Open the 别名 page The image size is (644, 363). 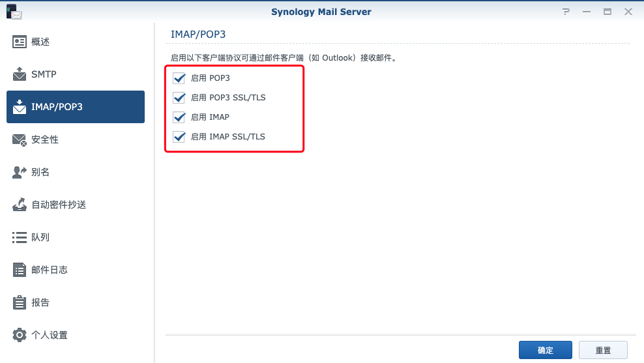[76, 172]
